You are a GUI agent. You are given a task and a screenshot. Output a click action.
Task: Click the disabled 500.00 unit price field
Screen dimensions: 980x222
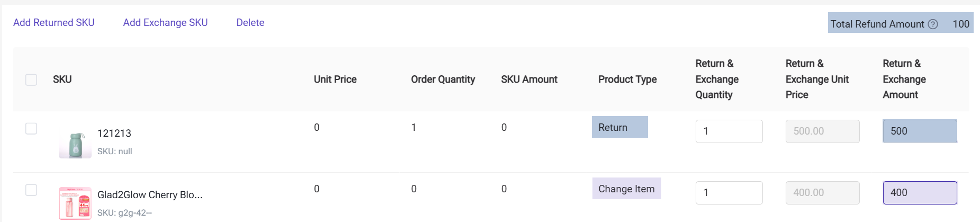click(822, 131)
